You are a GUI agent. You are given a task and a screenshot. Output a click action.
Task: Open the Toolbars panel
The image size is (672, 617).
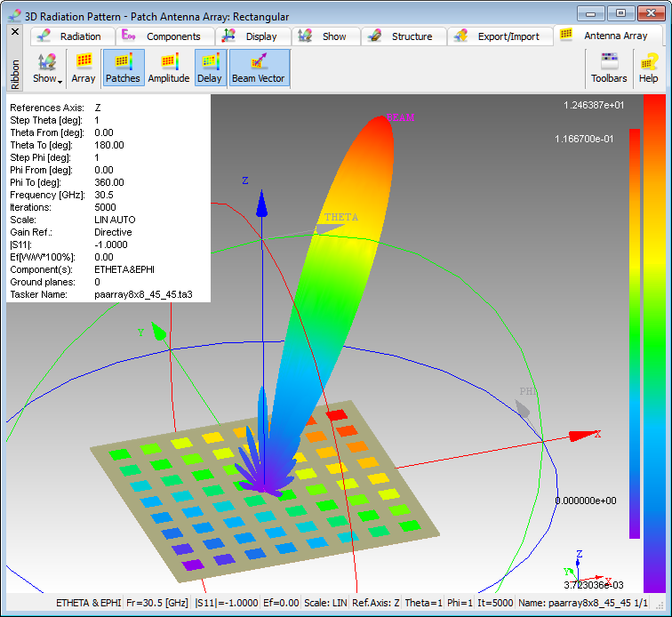[x=609, y=68]
